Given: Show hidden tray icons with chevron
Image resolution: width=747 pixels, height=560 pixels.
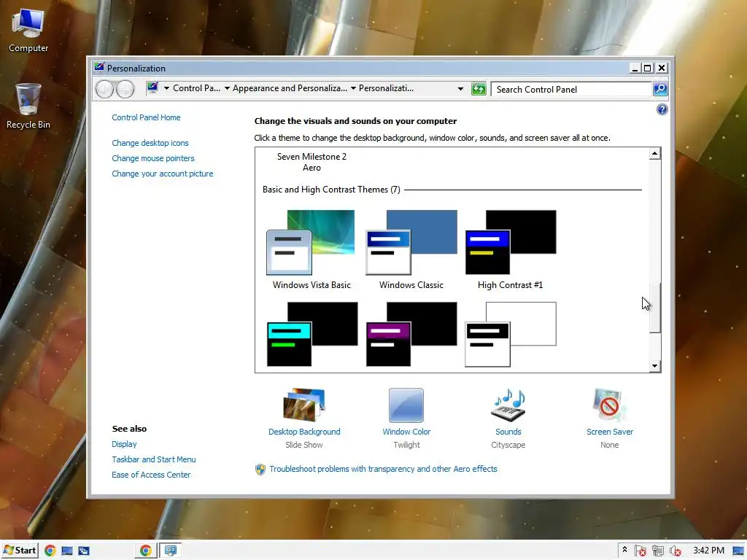Looking at the screenshot, I should (624, 550).
